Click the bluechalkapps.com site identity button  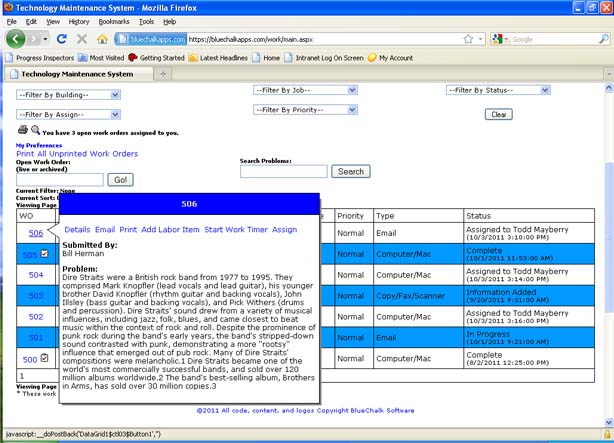coord(151,39)
